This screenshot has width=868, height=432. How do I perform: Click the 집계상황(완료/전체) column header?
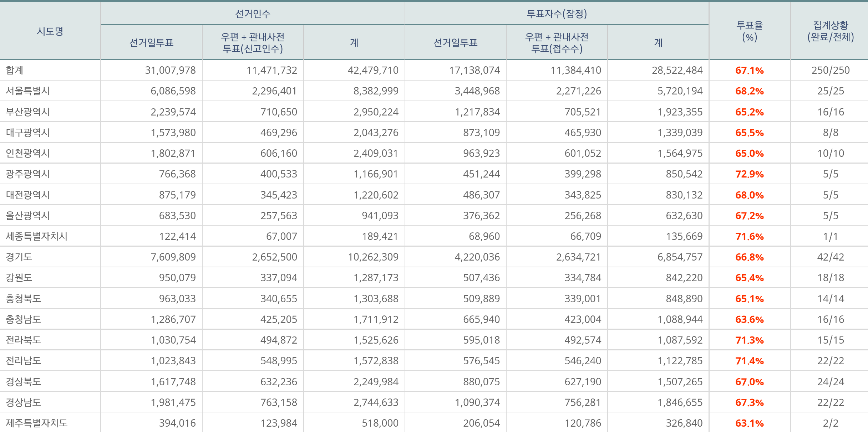tap(830, 31)
